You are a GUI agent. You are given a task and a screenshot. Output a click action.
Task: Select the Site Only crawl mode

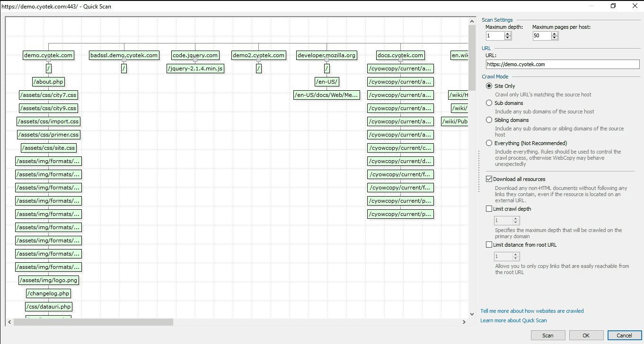(489, 86)
